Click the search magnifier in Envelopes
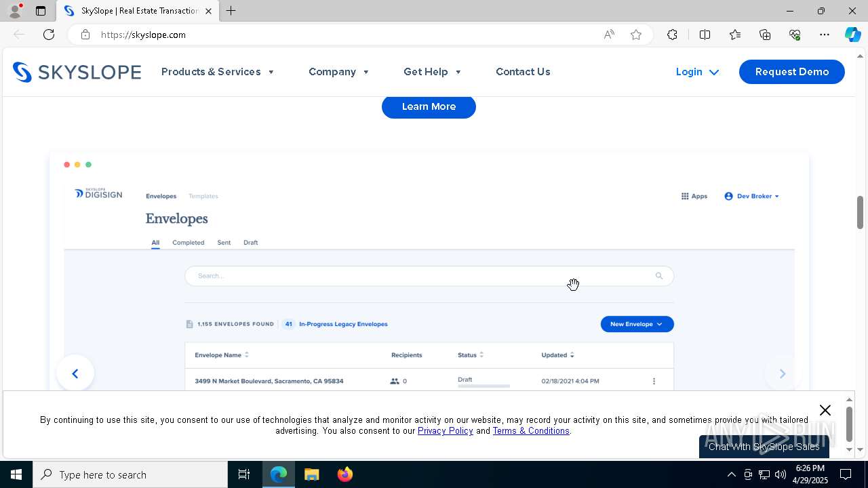Viewport: 868px width, 488px height. click(659, 276)
